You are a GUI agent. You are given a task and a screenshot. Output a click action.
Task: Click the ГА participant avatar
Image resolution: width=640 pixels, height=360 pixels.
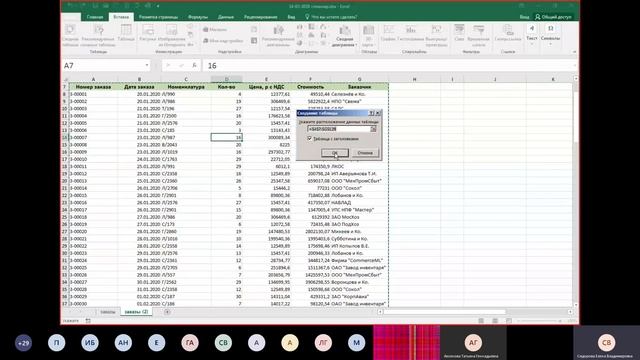coord(190,343)
